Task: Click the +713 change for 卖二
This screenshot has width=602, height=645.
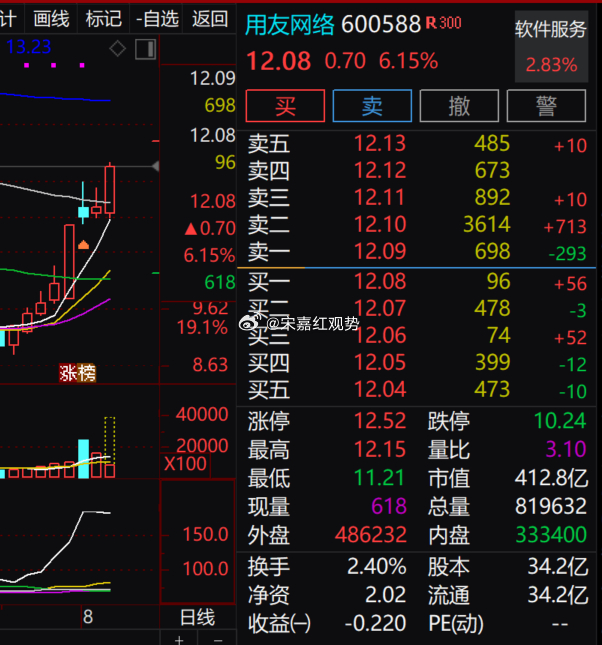Action: click(x=565, y=227)
